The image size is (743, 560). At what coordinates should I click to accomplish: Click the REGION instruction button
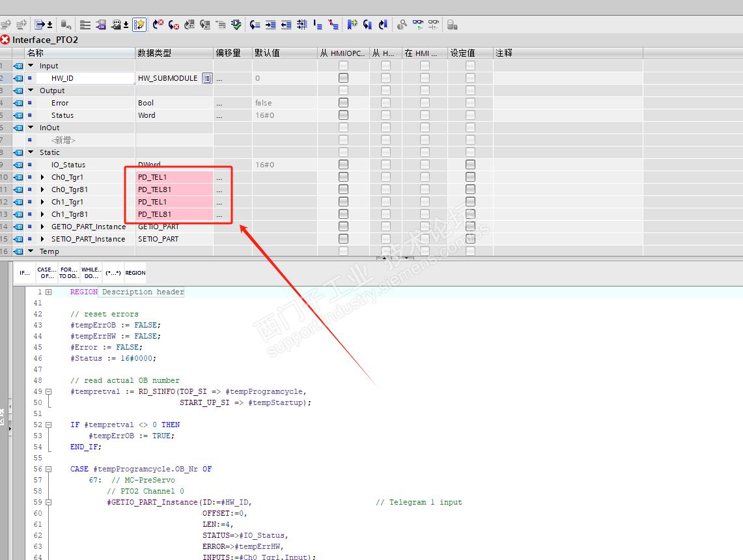point(135,272)
